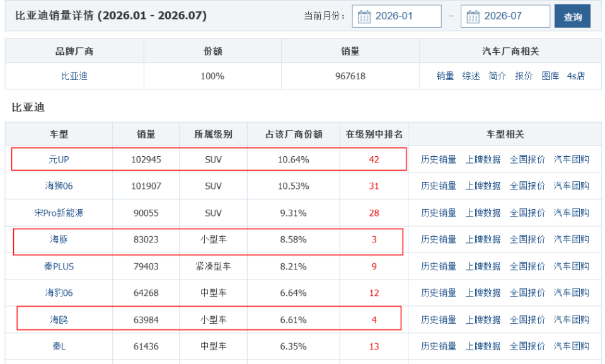605x364 pixels.
Task: Open 汽车团购 for 秦L
Action: [572, 346]
